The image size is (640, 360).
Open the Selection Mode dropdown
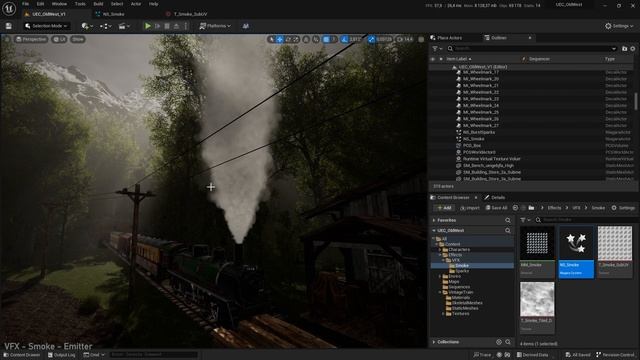46,26
